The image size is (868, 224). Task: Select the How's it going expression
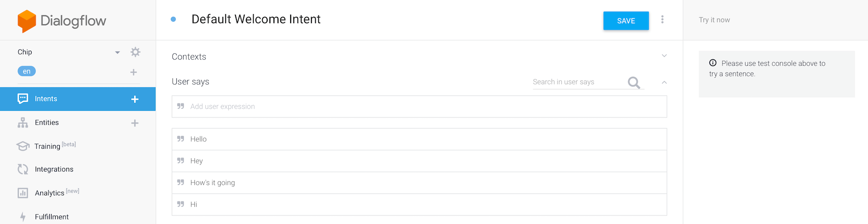tap(212, 183)
